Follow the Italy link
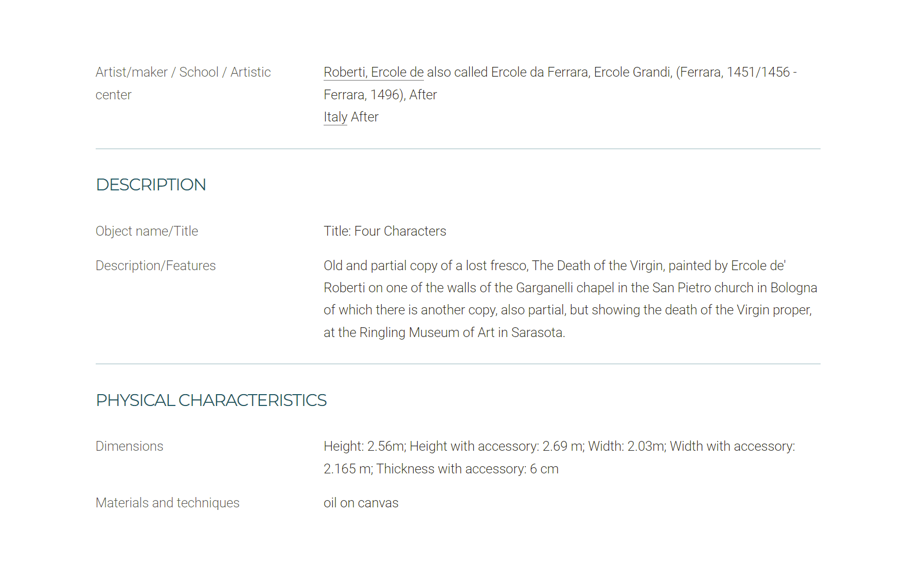The width and height of the screenshot is (924, 566). tap(335, 117)
